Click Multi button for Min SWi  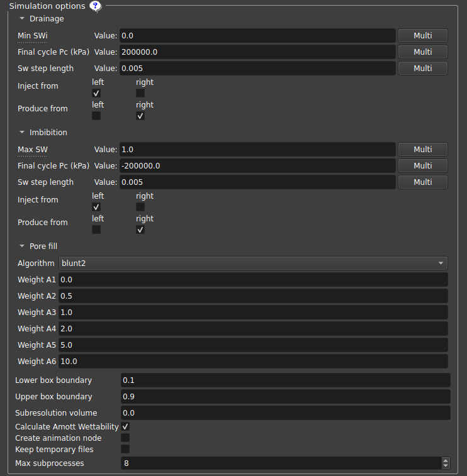[x=422, y=36]
